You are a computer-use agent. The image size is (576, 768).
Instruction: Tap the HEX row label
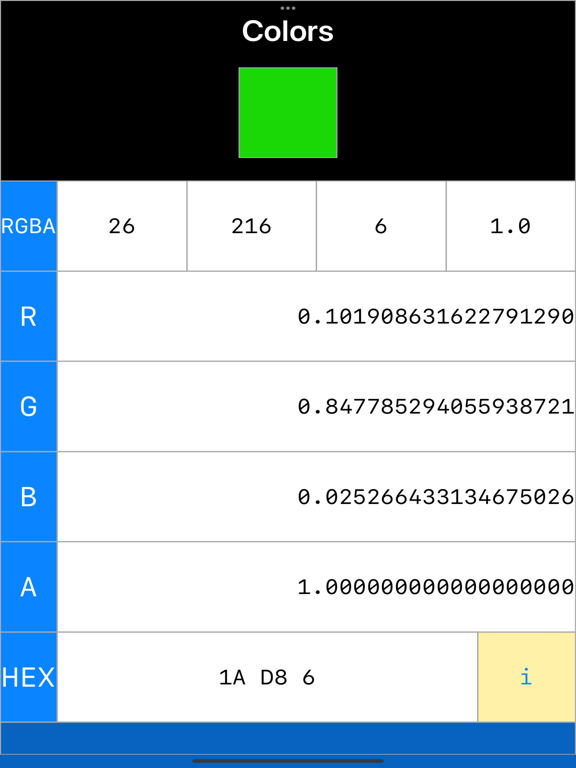point(29,677)
